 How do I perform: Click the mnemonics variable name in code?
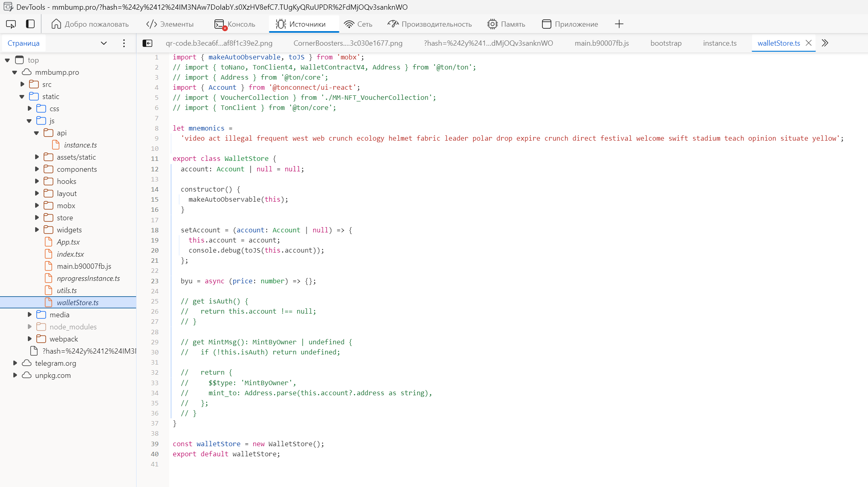[206, 129]
